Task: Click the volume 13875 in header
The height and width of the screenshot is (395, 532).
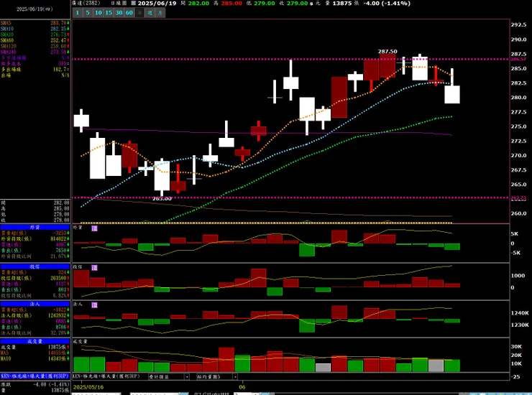Action: (x=341, y=3)
